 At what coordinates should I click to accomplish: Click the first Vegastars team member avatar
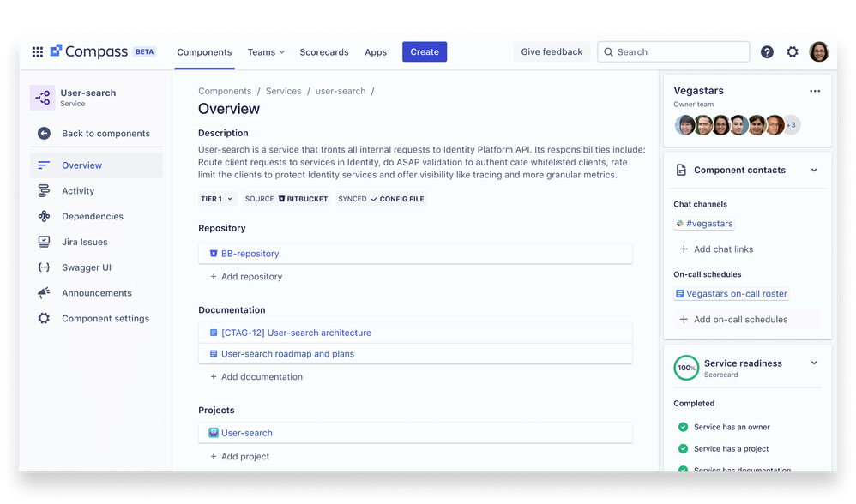(x=685, y=125)
